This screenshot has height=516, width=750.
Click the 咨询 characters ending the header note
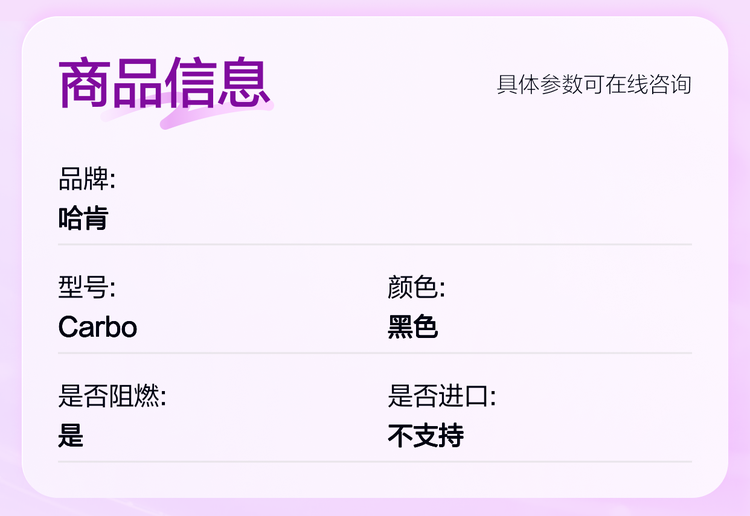(x=668, y=84)
